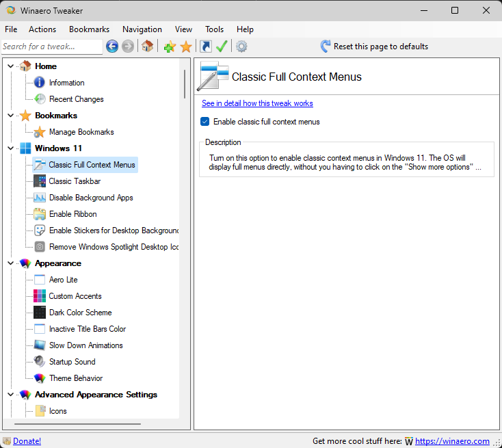
Task: Select the Bookmarks tree category label
Action: [x=56, y=116]
